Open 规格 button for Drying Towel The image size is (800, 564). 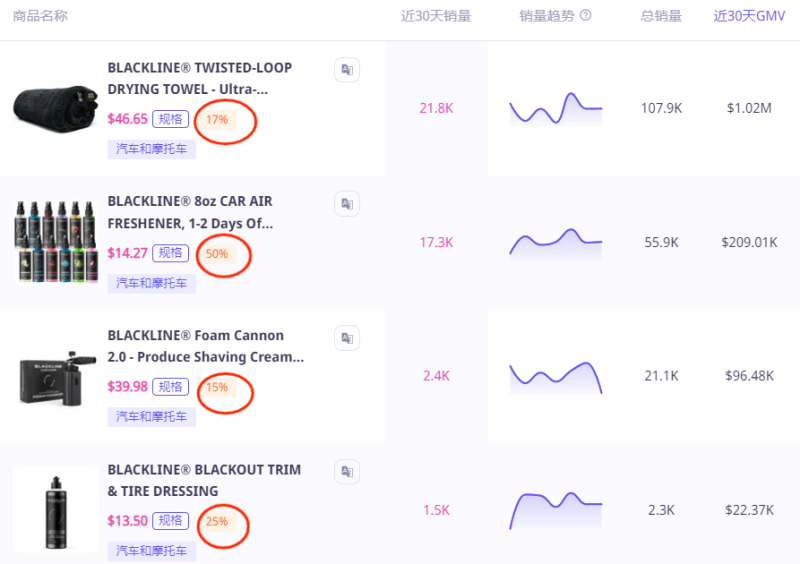[x=170, y=119]
